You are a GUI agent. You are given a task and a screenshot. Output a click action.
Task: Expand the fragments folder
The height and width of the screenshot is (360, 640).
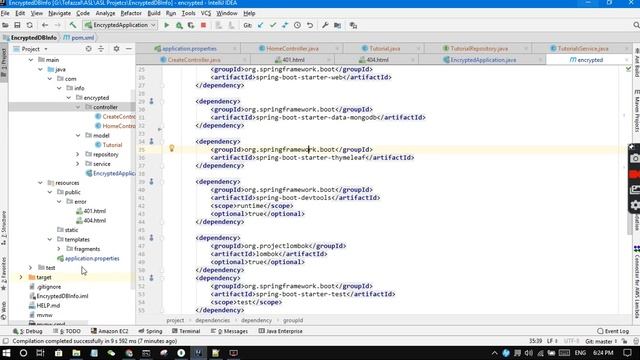pyautogui.click(x=59, y=249)
